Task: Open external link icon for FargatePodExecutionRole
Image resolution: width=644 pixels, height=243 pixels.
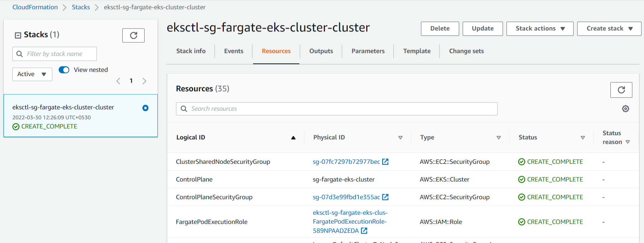Action: click(364, 231)
